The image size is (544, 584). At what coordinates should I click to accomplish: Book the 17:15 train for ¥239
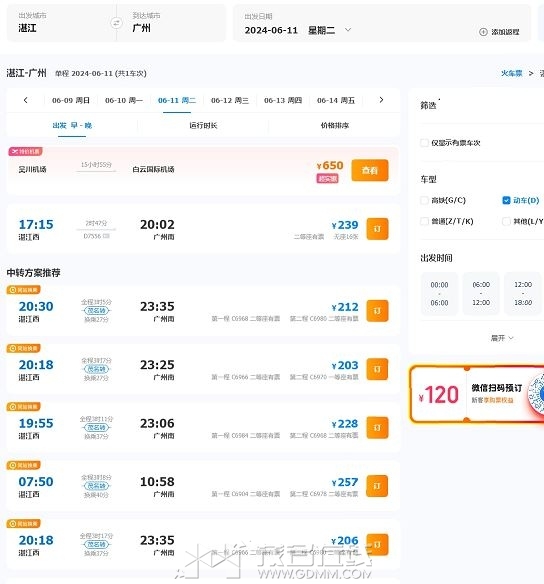pos(377,229)
